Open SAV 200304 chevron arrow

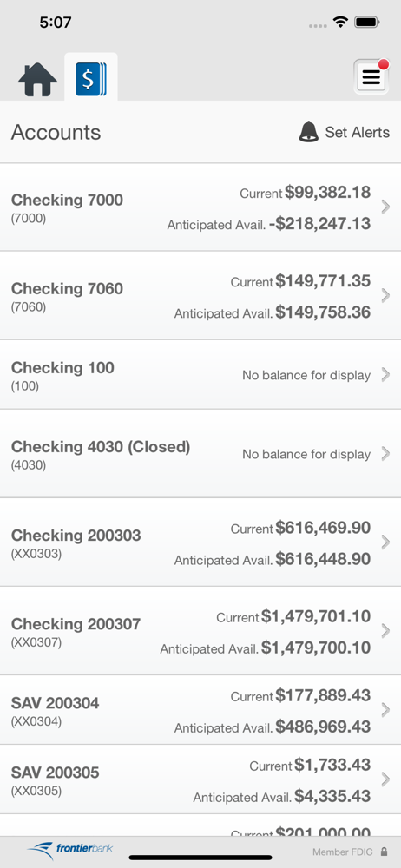pyautogui.click(x=385, y=710)
